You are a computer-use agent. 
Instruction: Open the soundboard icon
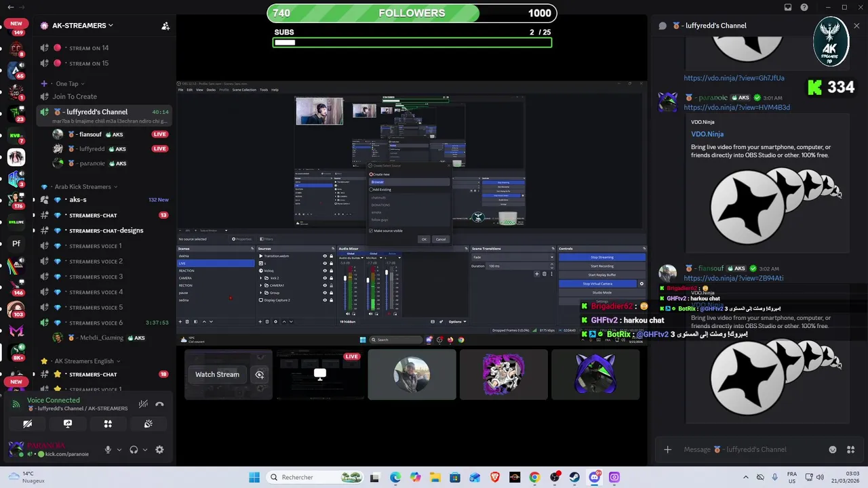pyautogui.click(x=148, y=424)
